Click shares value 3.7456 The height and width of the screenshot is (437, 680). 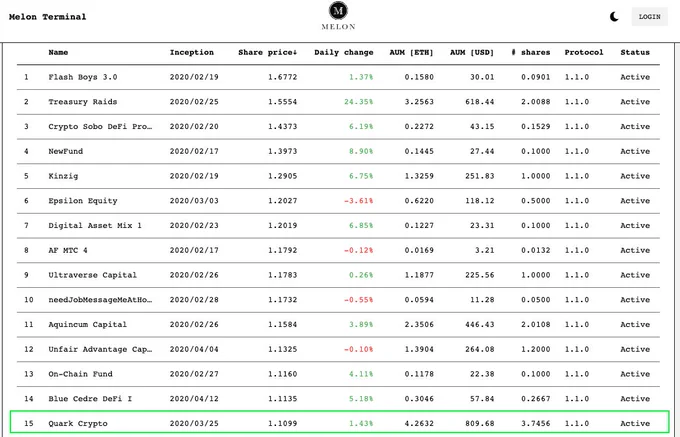536,423
